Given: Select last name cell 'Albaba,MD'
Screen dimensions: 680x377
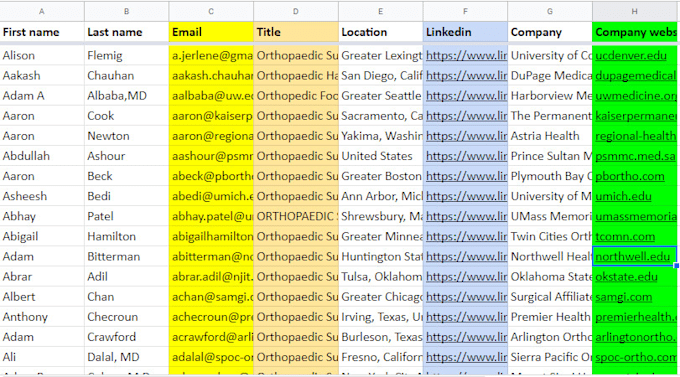Looking at the screenshot, I should [127, 96].
